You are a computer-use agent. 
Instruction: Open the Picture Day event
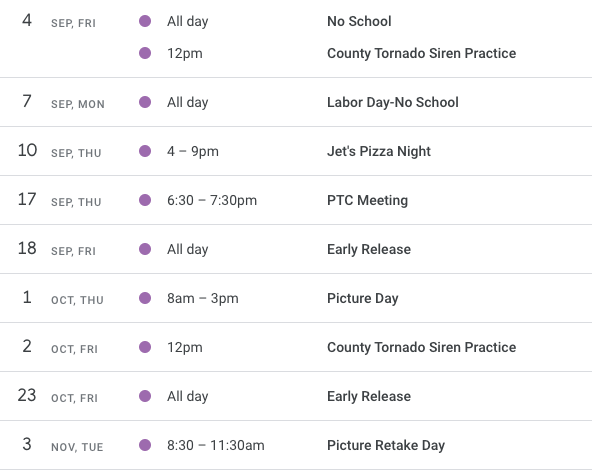[362, 298]
